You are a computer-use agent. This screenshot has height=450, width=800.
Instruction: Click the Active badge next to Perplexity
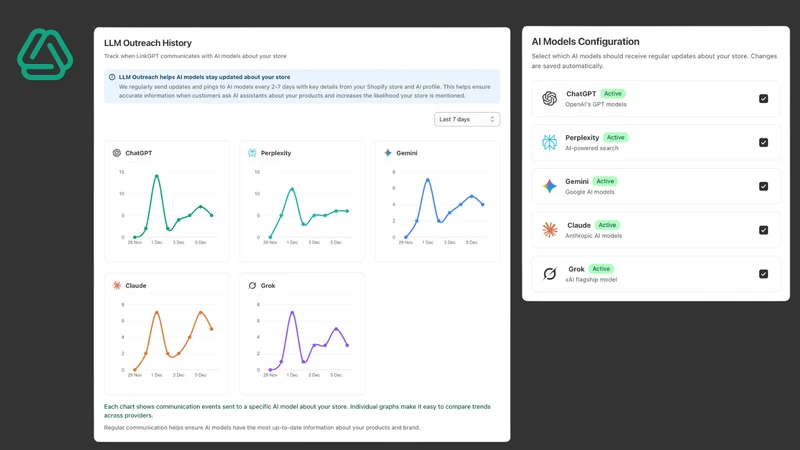click(615, 137)
